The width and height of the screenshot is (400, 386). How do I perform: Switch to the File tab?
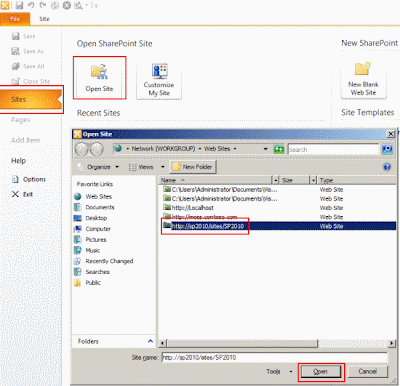pyautogui.click(x=15, y=19)
